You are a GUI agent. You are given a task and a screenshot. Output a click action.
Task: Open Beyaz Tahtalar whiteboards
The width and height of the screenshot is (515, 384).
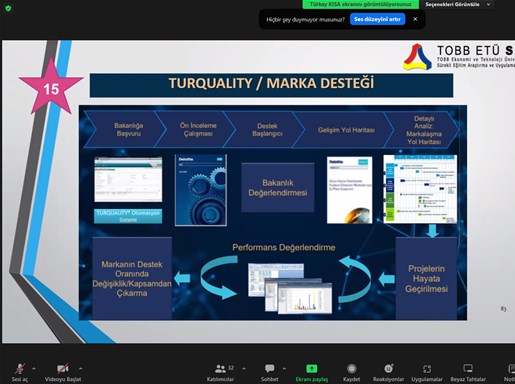tap(468, 372)
